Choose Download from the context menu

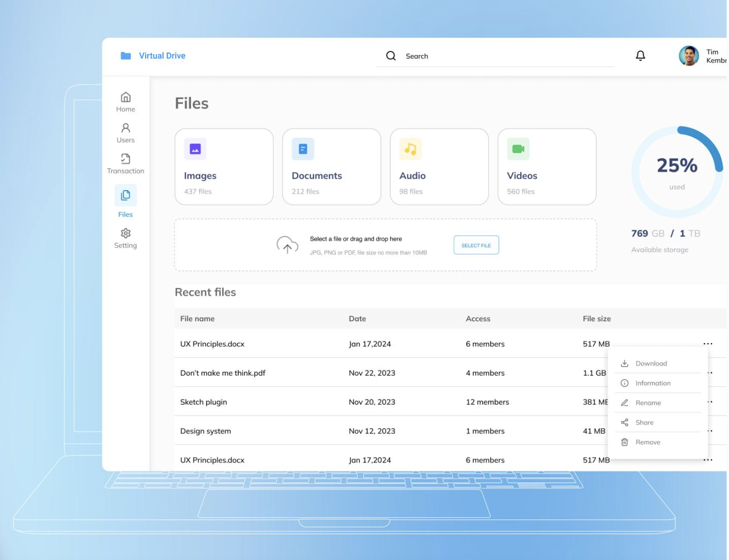pyautogui.click(x=651, y=364)
